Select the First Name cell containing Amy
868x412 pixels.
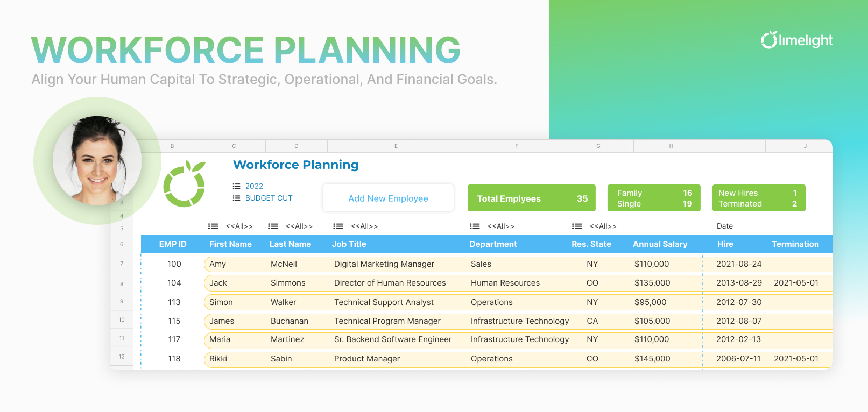point(218,264)
